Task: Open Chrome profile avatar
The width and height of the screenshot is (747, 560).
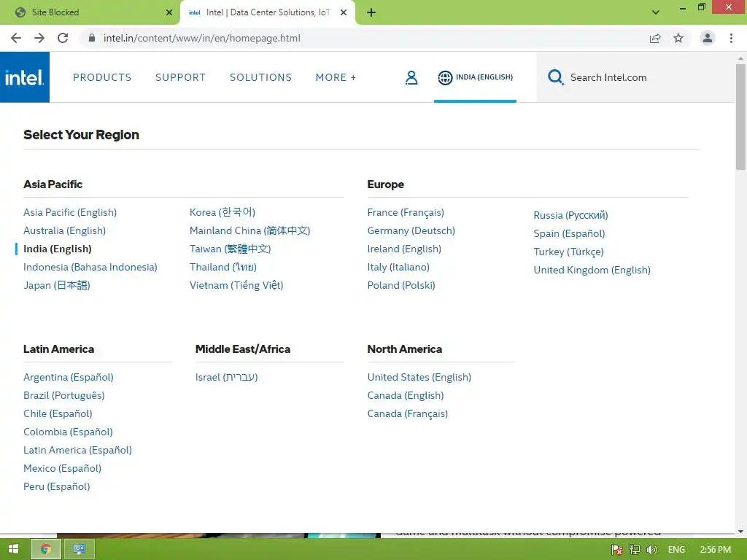Action: coord(708,38)
